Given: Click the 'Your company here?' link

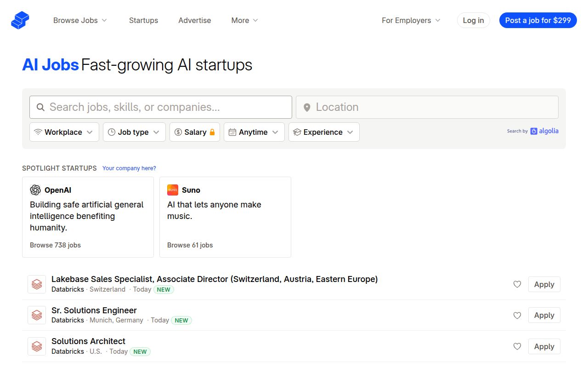Looking at the screenshot, I should coord(129,168).
